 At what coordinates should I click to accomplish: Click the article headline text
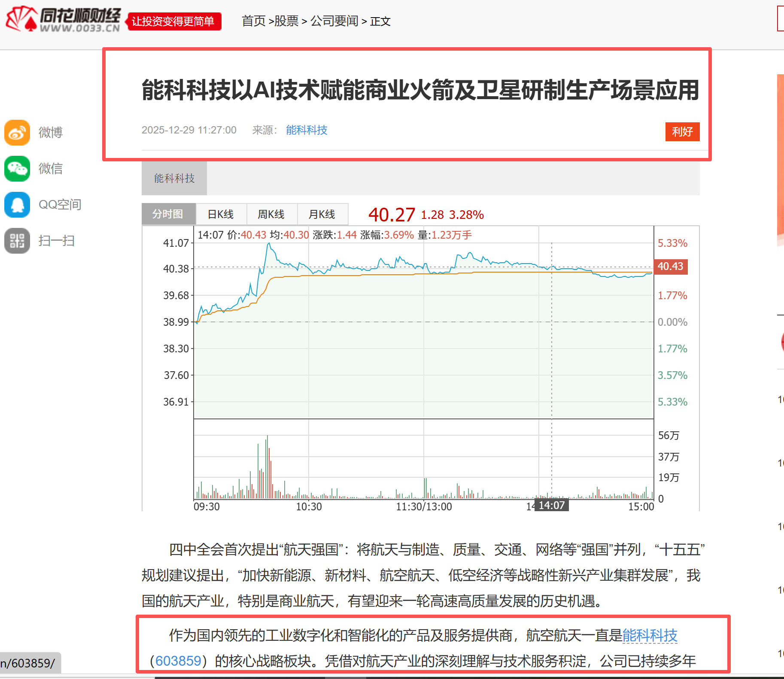pos(421,90)
